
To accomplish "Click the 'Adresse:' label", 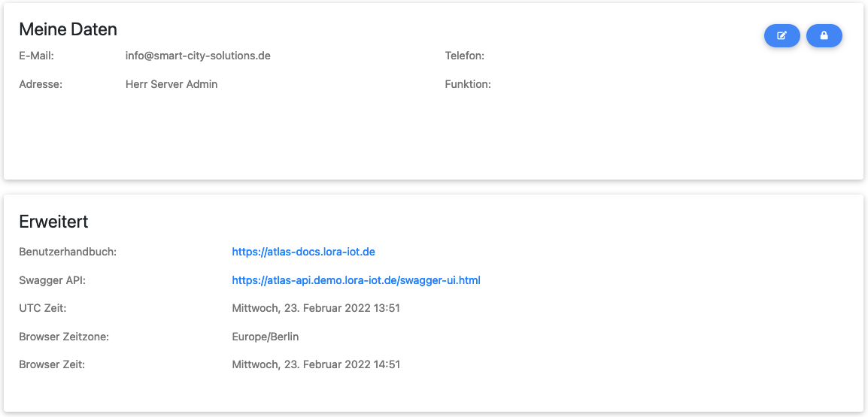I will pyautogui.click(x=41, y=84).
